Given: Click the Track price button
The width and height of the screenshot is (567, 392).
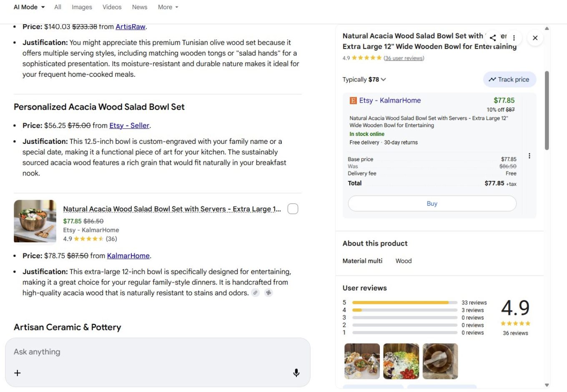Looking at the screenshot, I should tap(509, 80).
